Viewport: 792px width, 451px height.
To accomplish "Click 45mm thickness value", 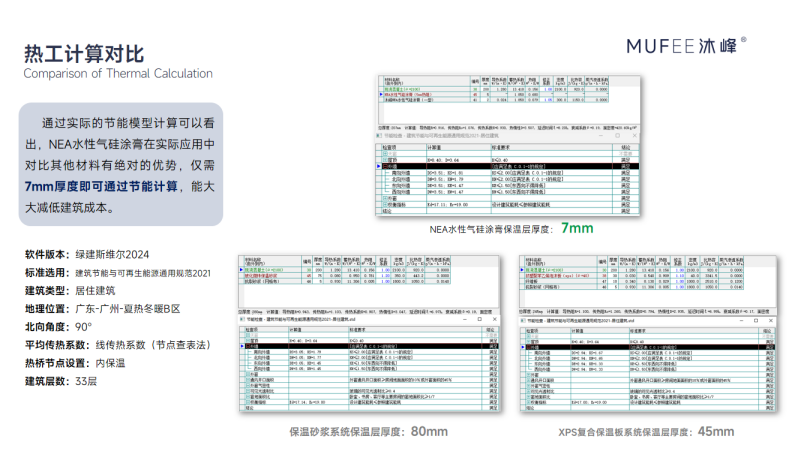I will point(716,431).
